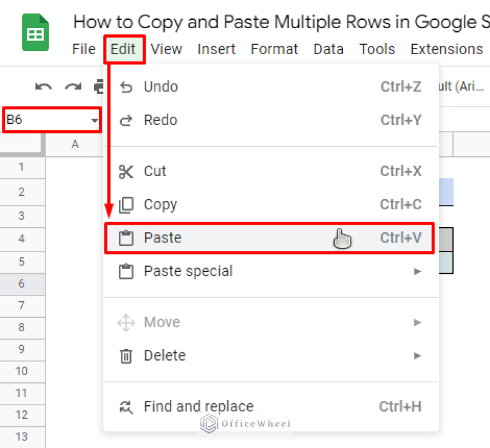Open the font dropdown showing Default (Ari...
The height and width of the screenshot is (448, 490).
[x=462, y=87]
